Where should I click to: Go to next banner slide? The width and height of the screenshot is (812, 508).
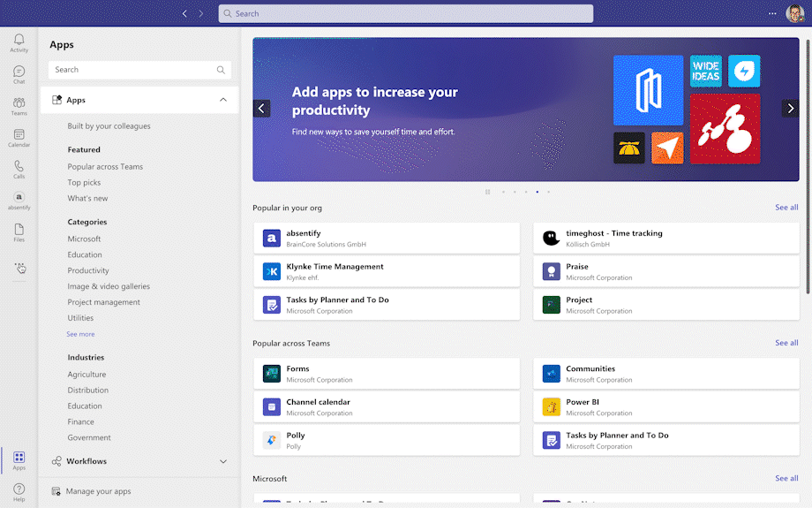(x=790, y=109)
